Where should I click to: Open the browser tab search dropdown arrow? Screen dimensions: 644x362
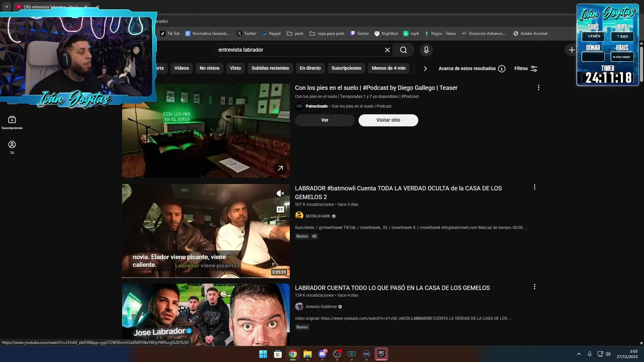coord(7,7)
